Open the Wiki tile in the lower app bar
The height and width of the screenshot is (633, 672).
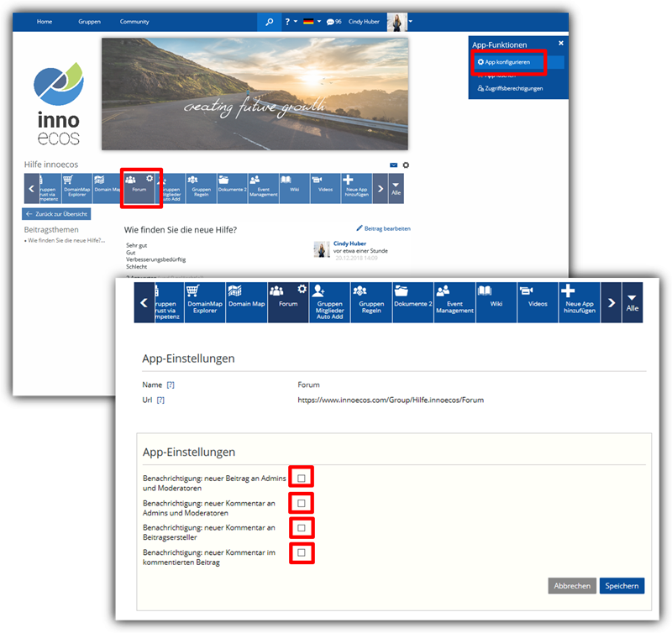496,302
